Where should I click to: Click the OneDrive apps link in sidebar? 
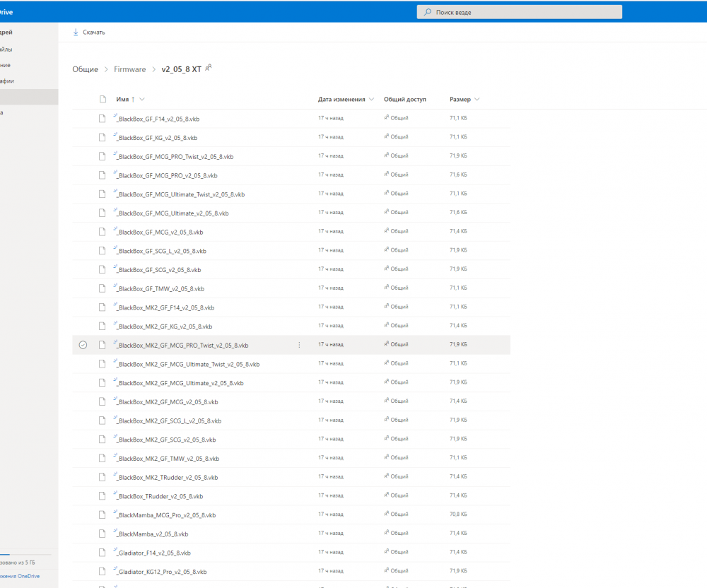tap(20, 576)
